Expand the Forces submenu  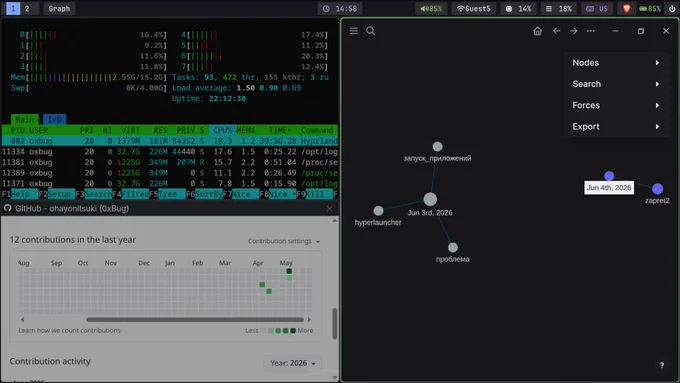[616, 105]
